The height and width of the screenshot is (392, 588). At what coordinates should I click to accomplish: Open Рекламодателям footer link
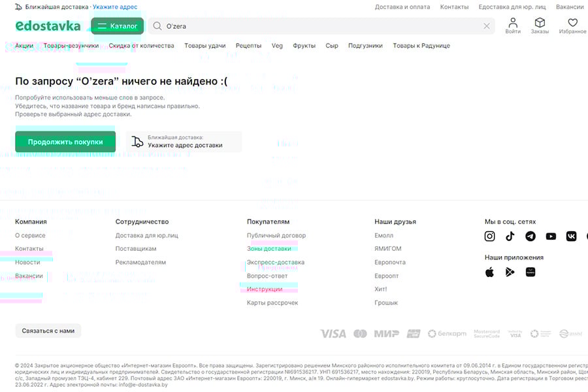click(140, 262)
